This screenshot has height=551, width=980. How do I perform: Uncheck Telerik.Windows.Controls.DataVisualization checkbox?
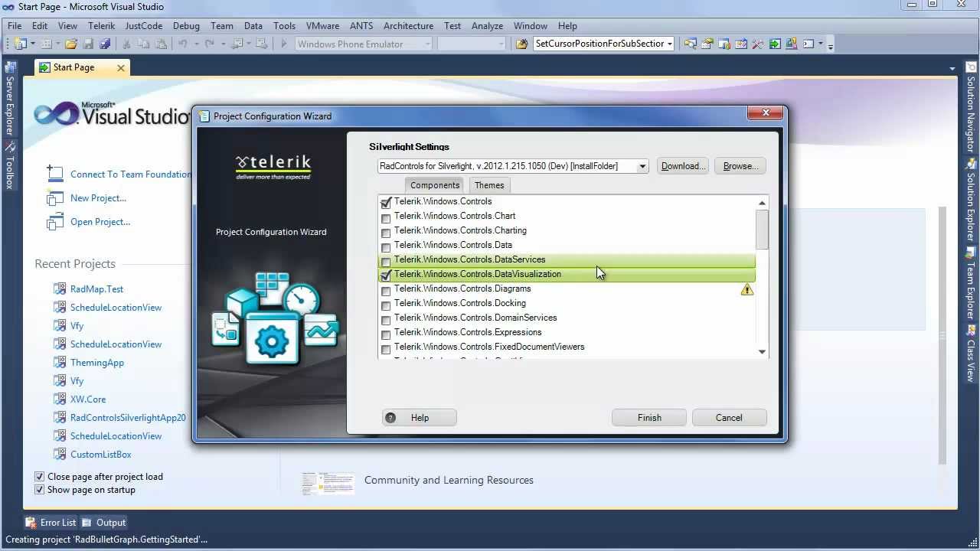coord(386,275)
